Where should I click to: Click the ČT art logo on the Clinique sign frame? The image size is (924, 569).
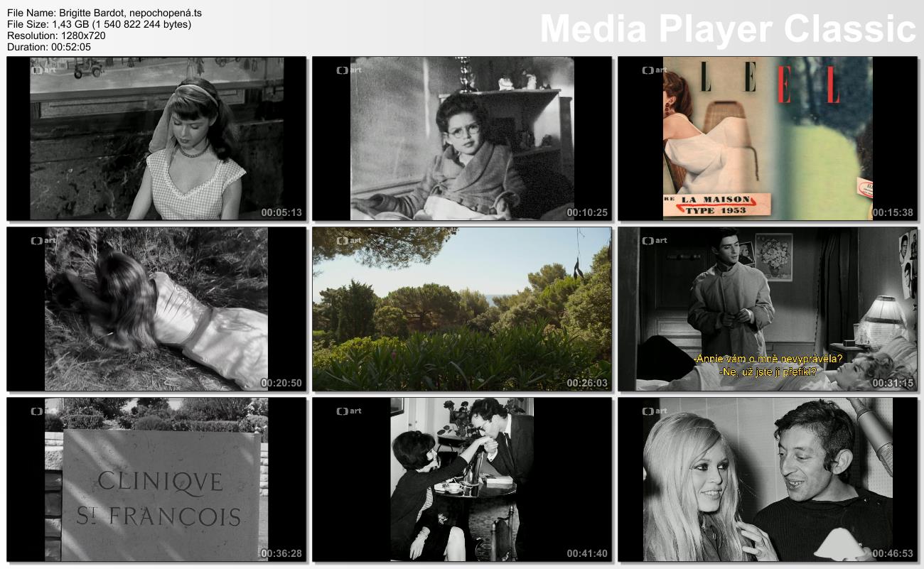[43, 411]
